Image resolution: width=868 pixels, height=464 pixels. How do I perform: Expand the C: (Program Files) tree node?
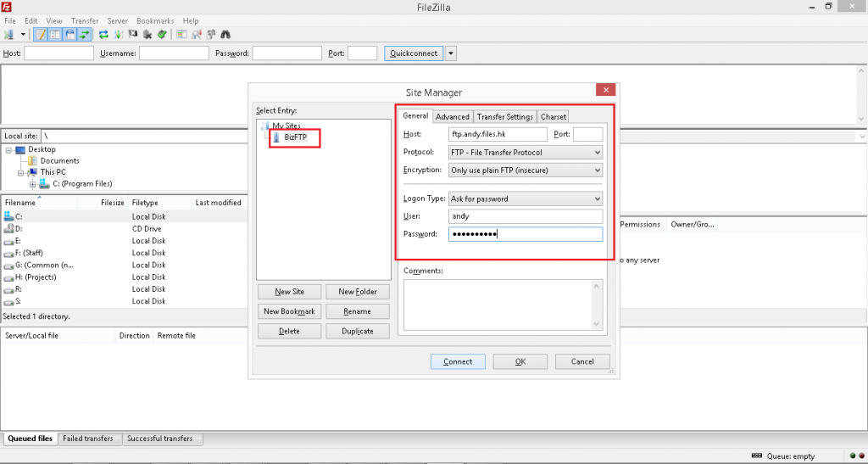(33, 184)
